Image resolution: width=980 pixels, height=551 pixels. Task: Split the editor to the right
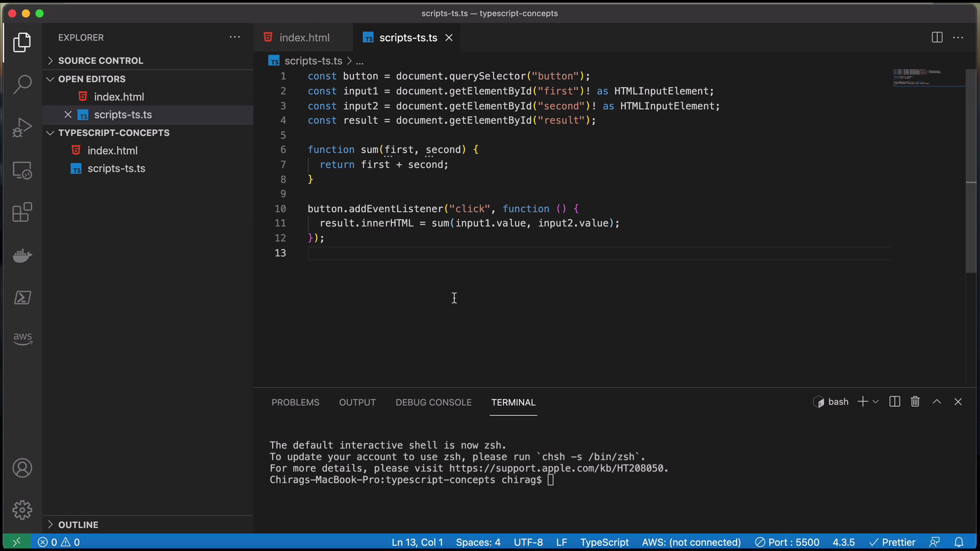[937, 37]
